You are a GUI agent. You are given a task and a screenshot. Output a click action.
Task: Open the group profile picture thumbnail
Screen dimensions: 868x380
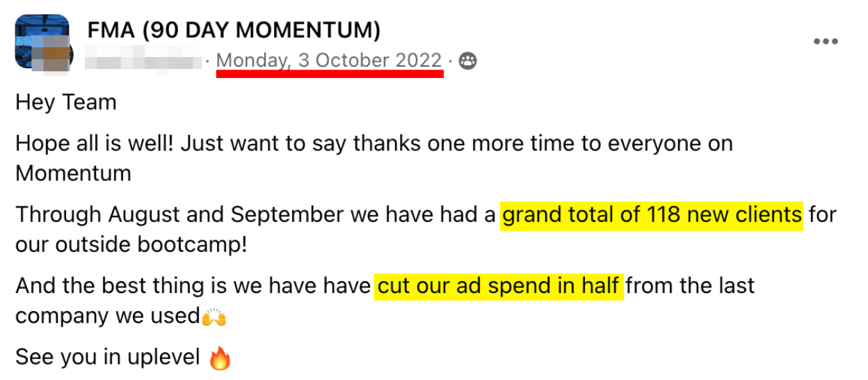42,41
